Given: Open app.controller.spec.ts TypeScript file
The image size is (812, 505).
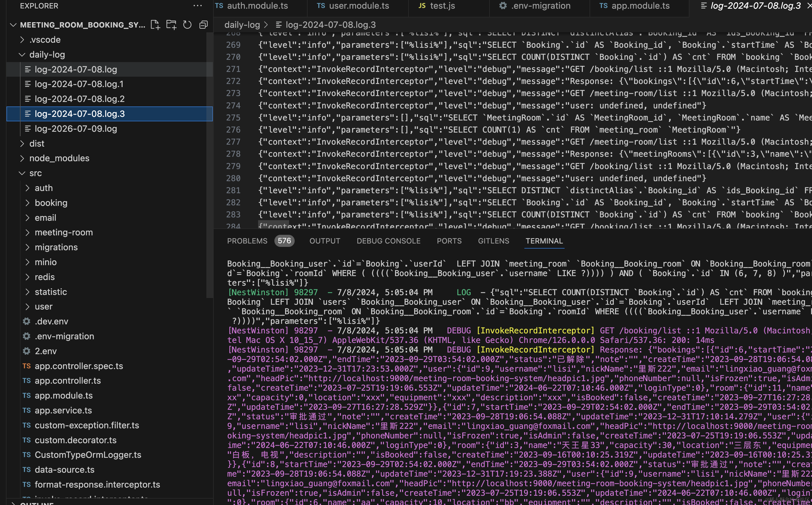Looking at the screenshot, I should point(78,366).
